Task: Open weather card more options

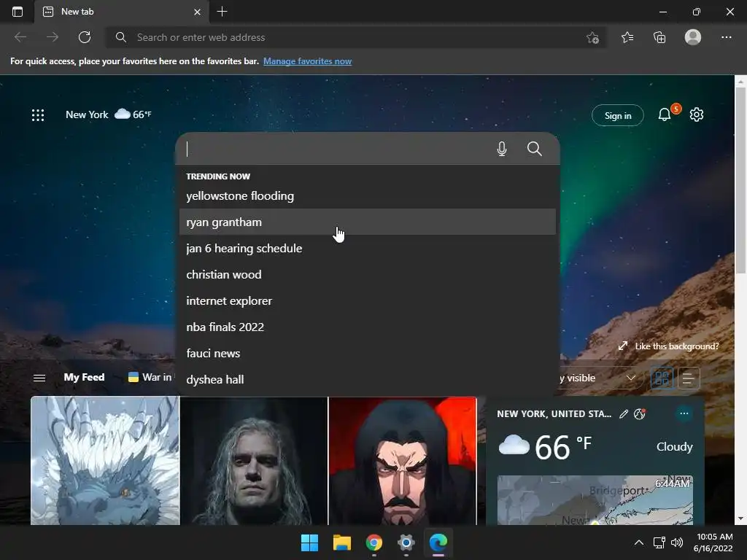Action: (x=684, y=413)
